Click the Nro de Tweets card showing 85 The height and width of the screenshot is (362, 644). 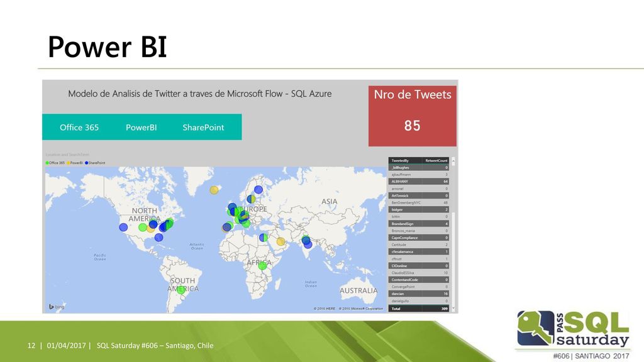coord(413,116)
